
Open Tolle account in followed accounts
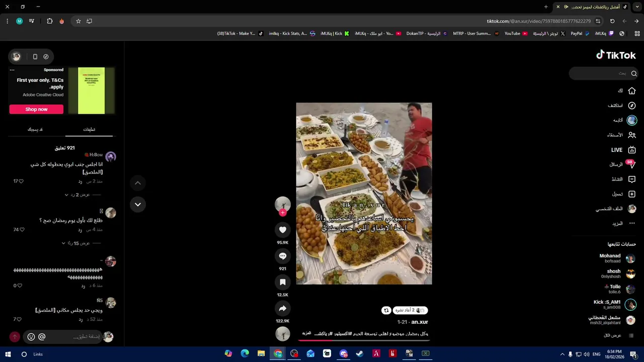pos(620,289)
